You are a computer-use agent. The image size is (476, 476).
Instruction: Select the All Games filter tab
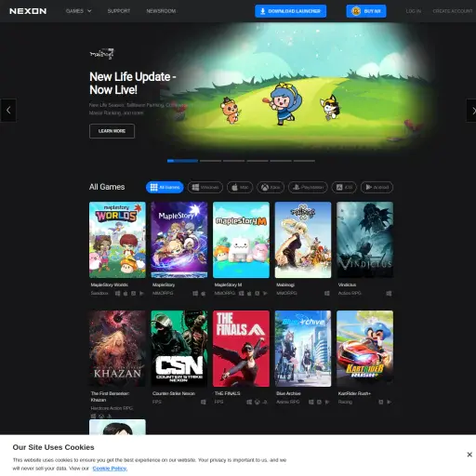pos(165,187)
